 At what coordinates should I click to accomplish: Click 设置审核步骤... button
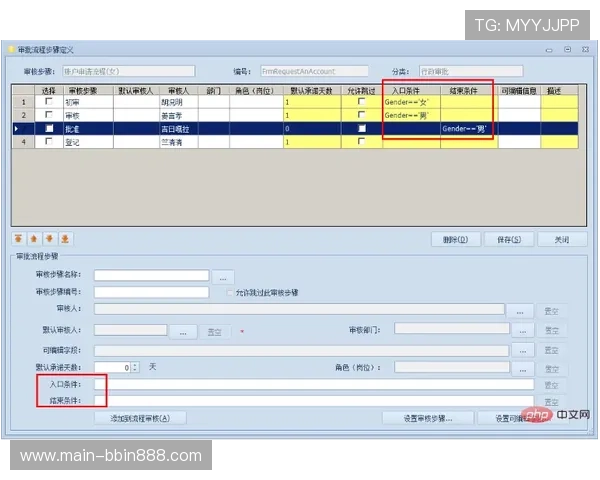click(428, 418)
